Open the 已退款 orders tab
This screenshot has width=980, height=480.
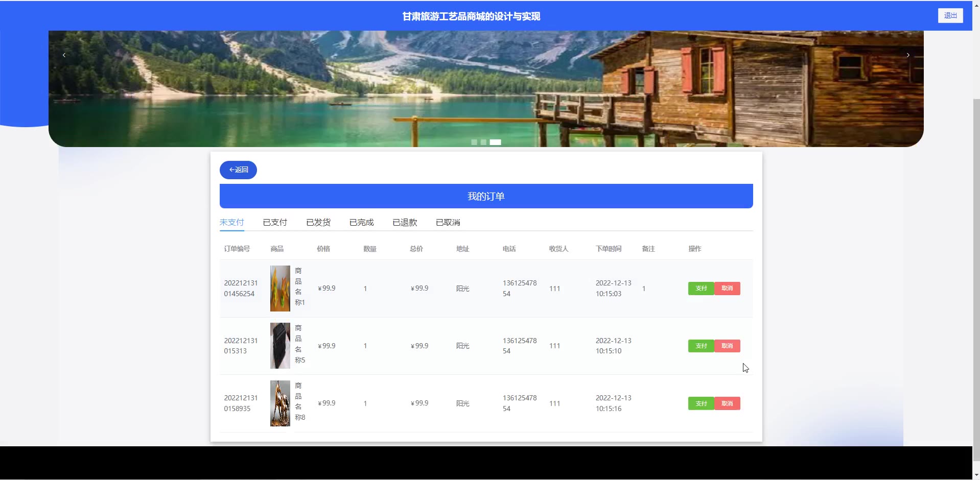(405, 223)
